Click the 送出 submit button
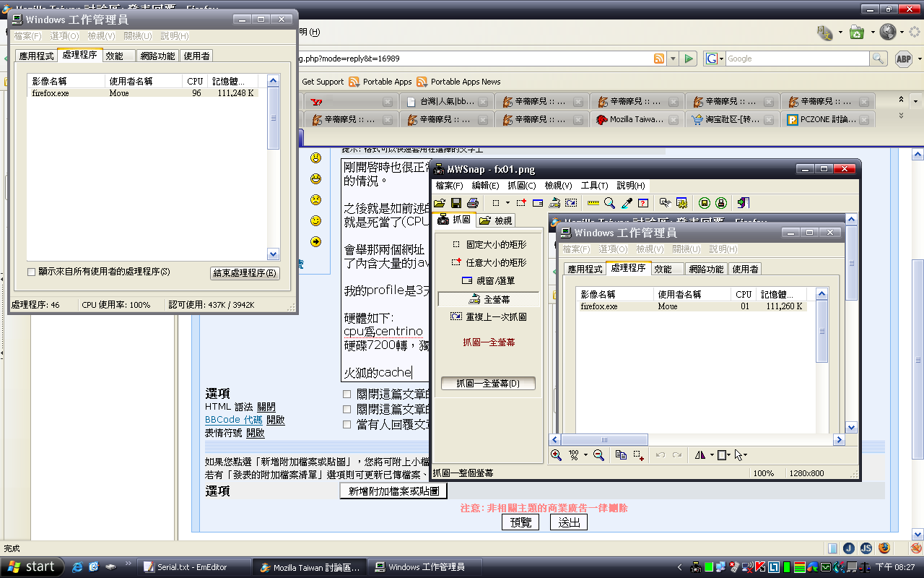This screenshot has height=578, width=924. coord(569,522)
